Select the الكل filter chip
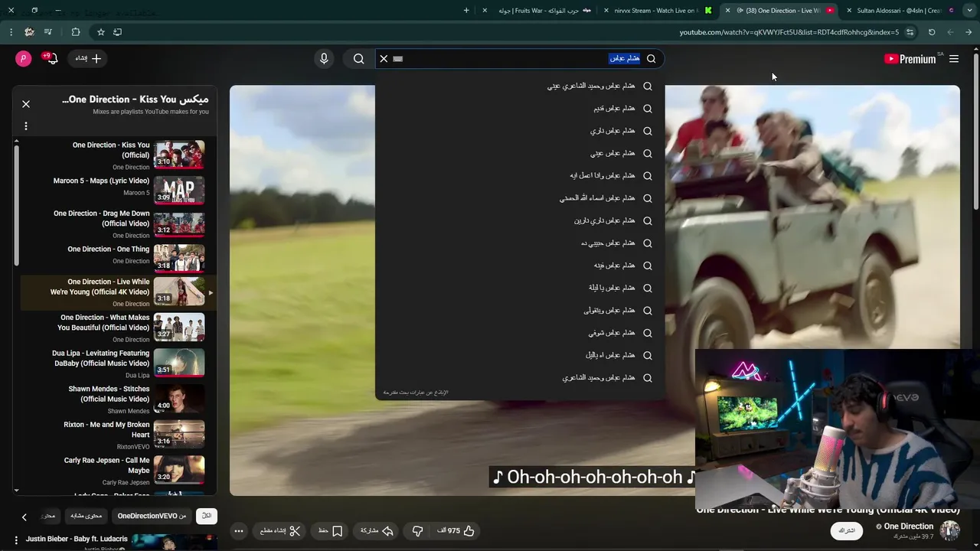Image resolution: width=980 pixels, height=551 pixels. click(x=207, y=517)
